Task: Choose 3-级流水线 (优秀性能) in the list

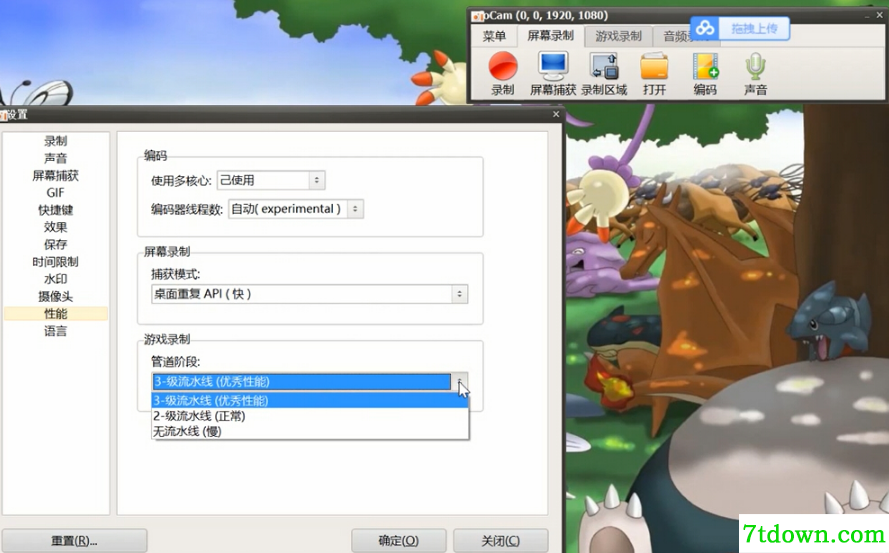Action: (310, 400)
